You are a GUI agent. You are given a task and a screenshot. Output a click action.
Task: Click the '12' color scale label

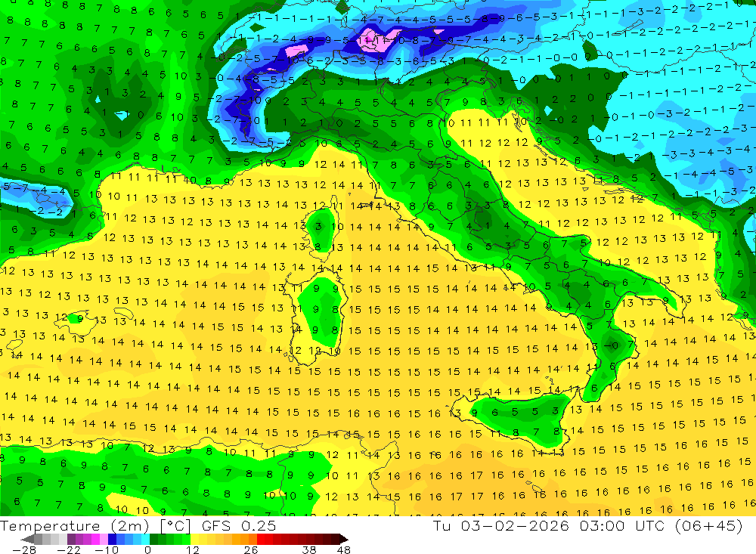pyautogui.click(x=193, y=549)
